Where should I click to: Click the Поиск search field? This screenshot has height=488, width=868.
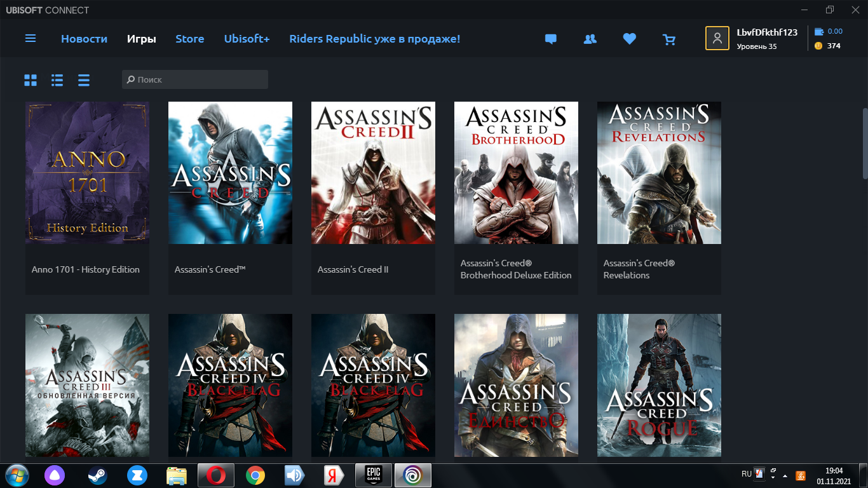tap(195, 79)
